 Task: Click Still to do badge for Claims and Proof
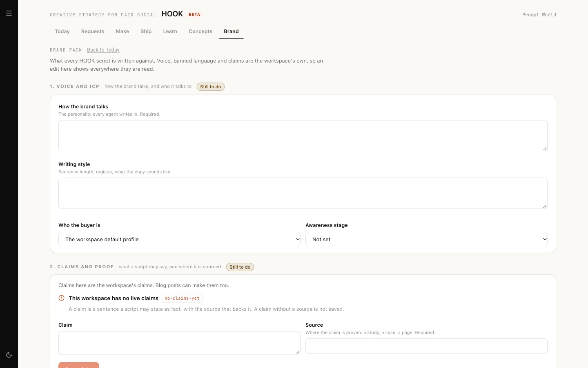click(240, 267)
